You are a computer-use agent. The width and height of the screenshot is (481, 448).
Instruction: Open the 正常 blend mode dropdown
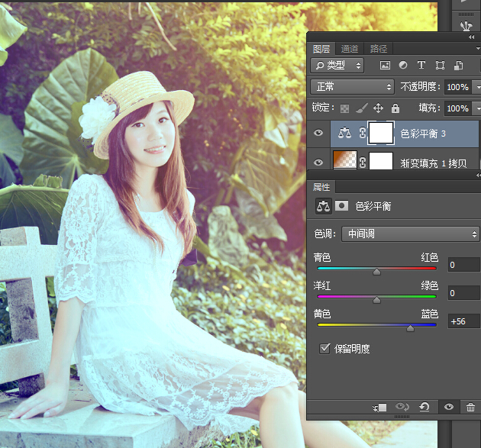(x=352, y=87)
